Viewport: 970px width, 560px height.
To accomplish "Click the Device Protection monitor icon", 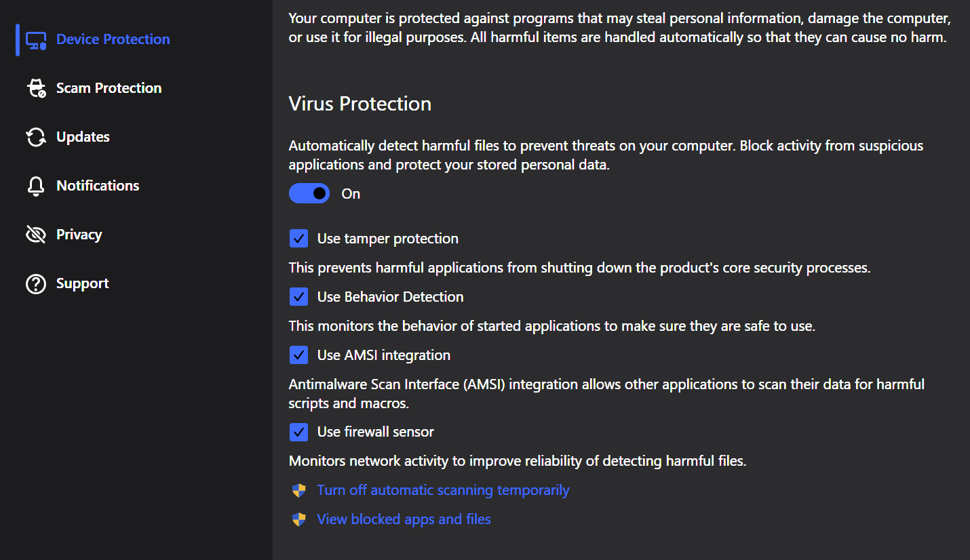I will click(x=36, y=40).
